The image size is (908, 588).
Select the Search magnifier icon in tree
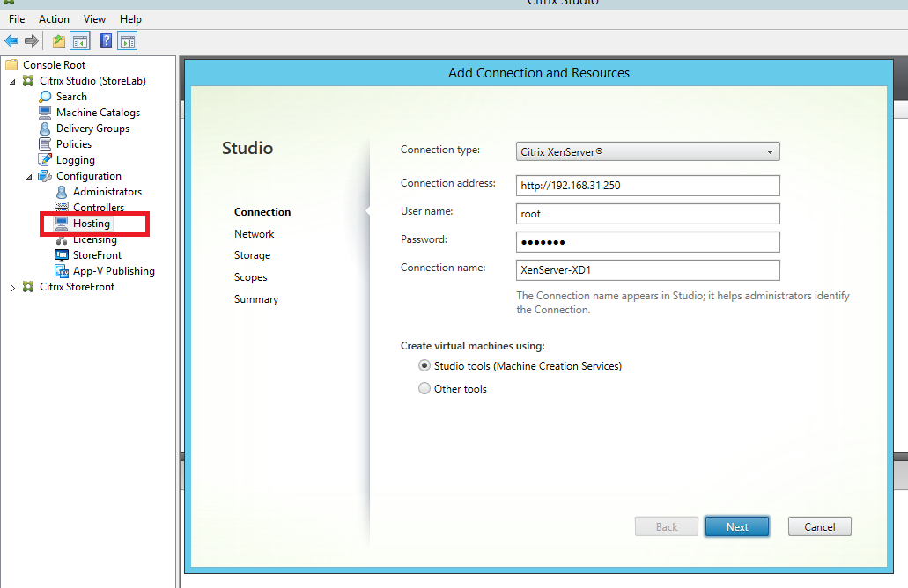[x=46, y=97]
